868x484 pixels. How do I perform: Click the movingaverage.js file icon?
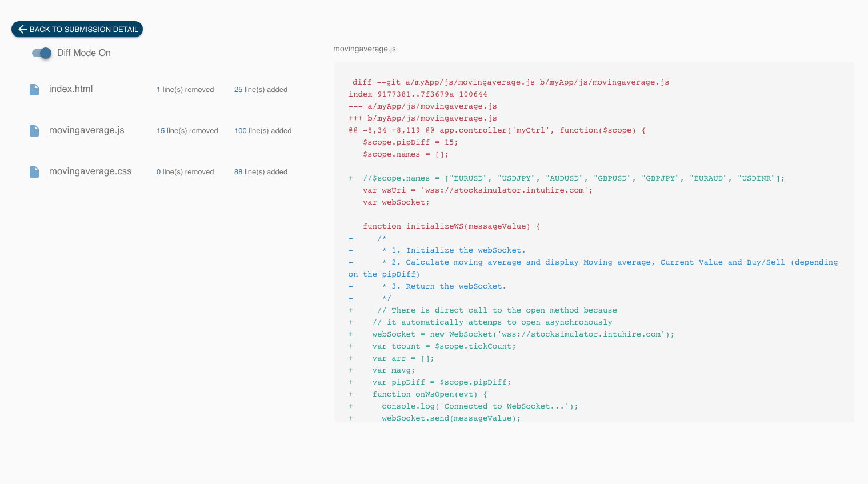(x=34, y=131)
